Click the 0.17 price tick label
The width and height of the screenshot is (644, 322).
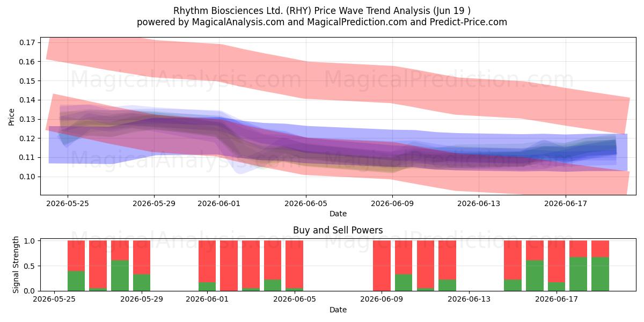[x=27, y=42]
